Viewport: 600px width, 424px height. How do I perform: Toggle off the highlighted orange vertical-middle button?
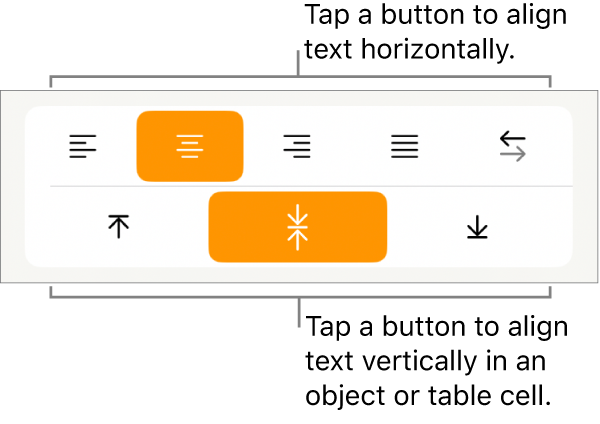(x=297, y=227)
